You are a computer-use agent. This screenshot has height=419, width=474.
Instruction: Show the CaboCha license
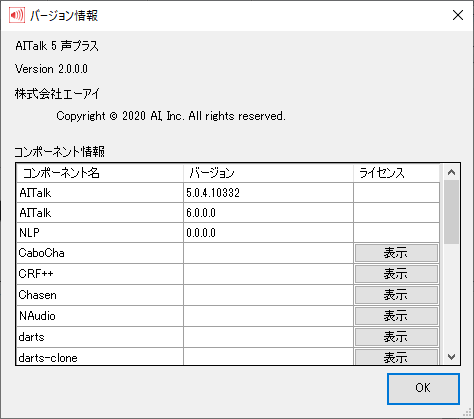point(396,253)
